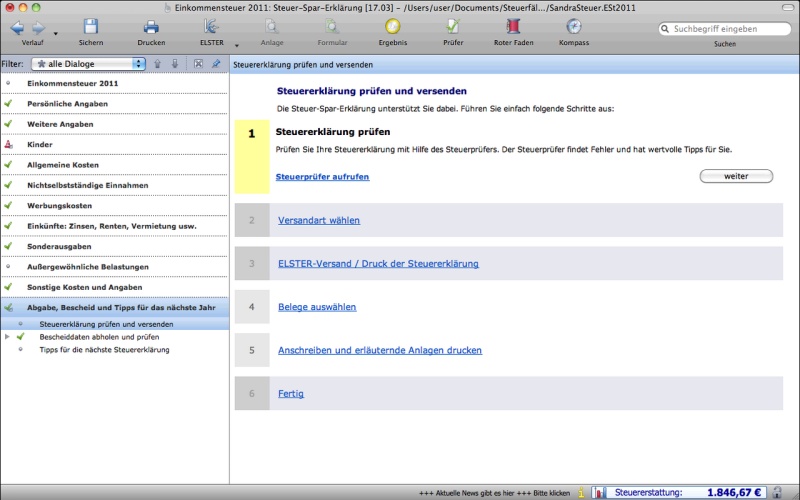Click the Steuererstattung amount 1.846,67 €
Viewport: 800px width, 500px height.
734,493
